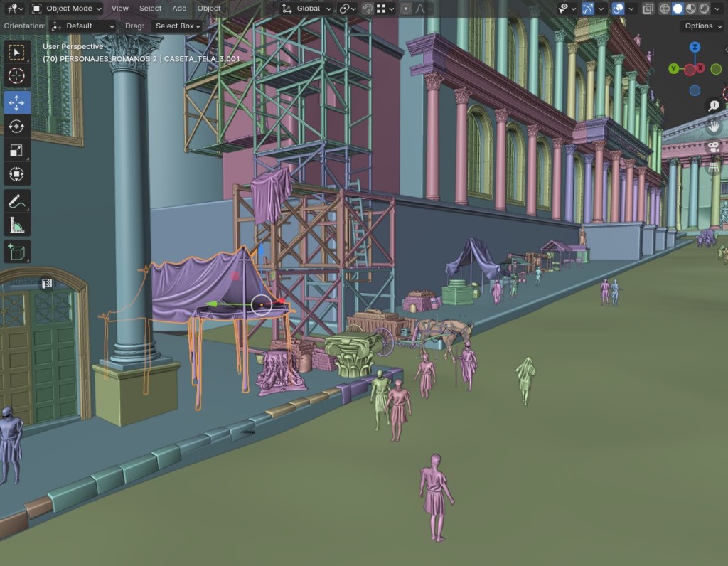Viewport: 728px width, 566px height.
Task: Open the Object Mode dropdown
Action: (68, 9)
